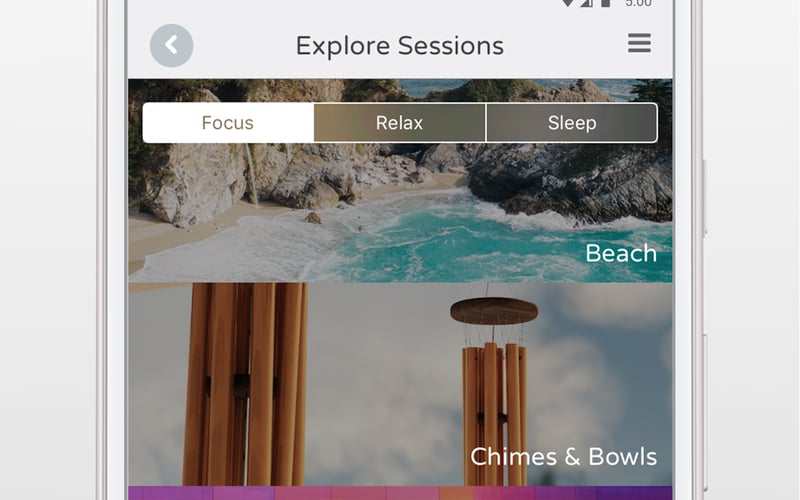Screen dimensions: 800x500
Task: Click the large wind chime tubes on the left
Action: pos(245,384)
